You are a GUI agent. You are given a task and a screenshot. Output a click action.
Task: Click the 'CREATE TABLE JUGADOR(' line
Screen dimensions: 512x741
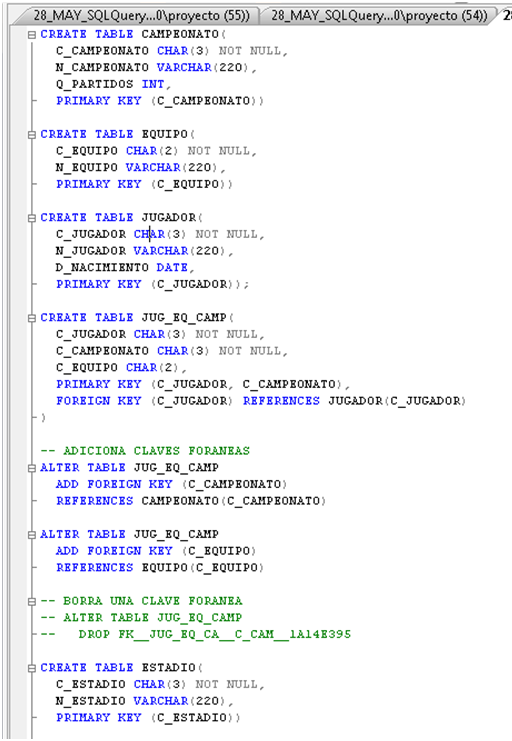(x=121, y=217)
